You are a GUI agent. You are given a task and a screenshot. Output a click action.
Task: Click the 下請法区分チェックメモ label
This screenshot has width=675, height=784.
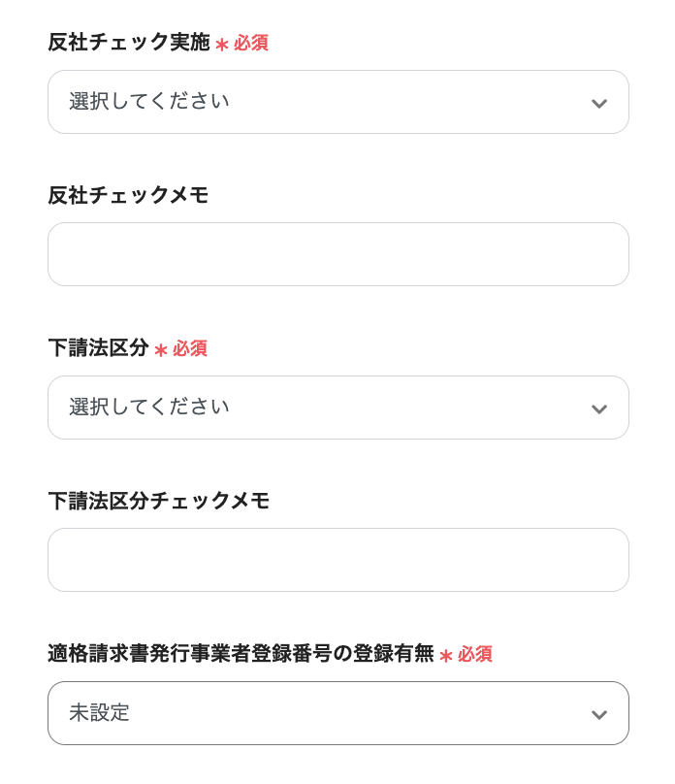tap(158, 501)
